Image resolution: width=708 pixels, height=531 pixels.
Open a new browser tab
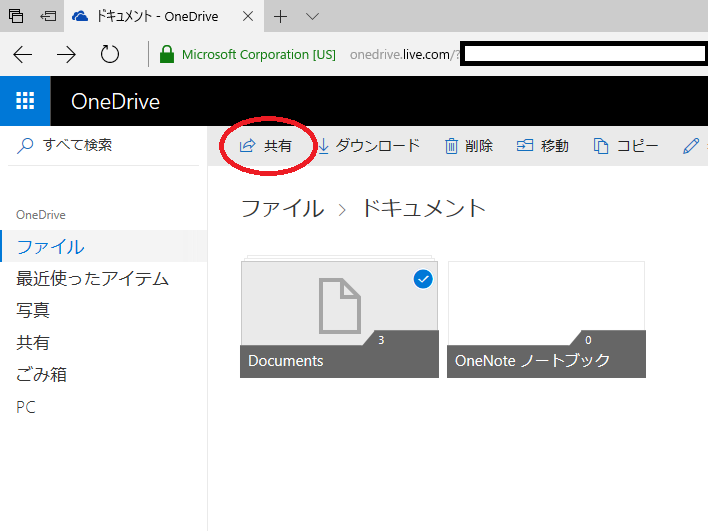coord(280,17)
